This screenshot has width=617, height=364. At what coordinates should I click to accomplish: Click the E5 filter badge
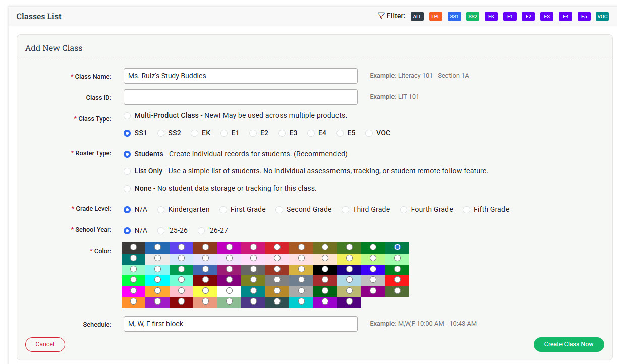[x=584, y=16]
